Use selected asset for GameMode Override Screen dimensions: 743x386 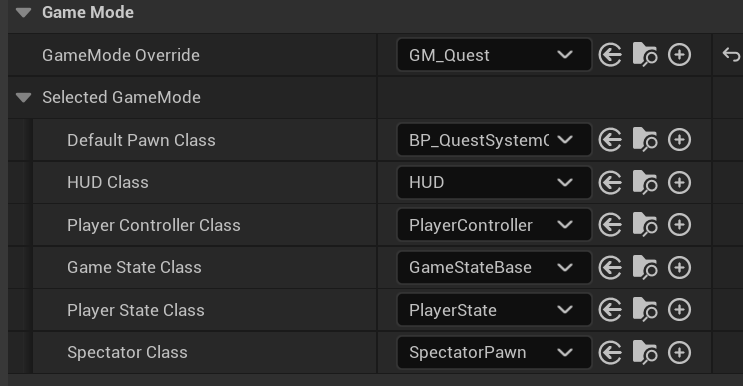[x=610, y=55]
